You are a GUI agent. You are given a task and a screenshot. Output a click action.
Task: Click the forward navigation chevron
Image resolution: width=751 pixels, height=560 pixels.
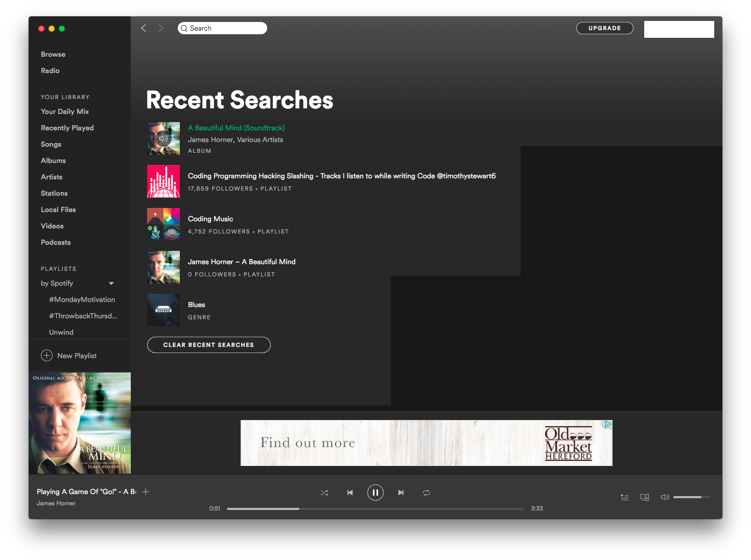[160, 28]
